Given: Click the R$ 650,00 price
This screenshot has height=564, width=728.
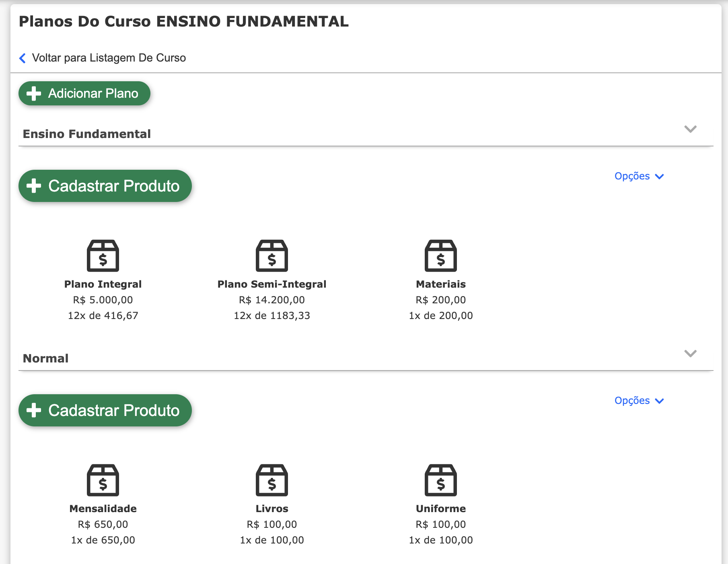Looking at the screenshot, I should click(103, 525).
